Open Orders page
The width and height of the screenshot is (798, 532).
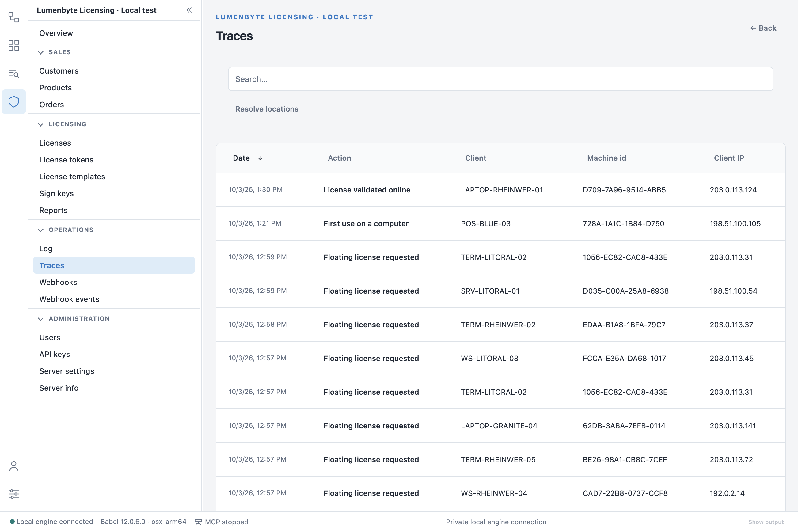pyautogui.click(x=114, y=104)
